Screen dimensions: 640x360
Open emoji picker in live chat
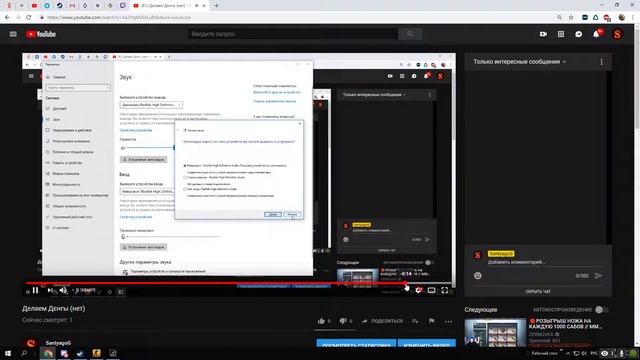478,276
